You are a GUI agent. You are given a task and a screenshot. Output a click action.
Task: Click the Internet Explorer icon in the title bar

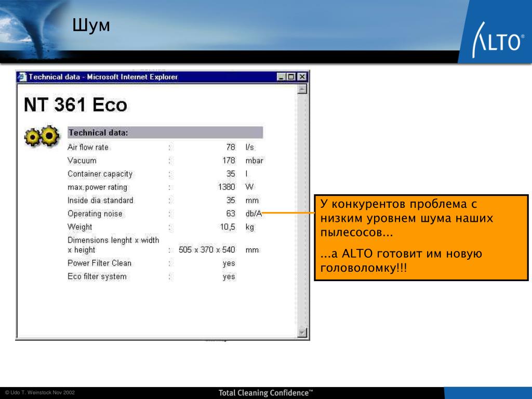click(22, 77)
